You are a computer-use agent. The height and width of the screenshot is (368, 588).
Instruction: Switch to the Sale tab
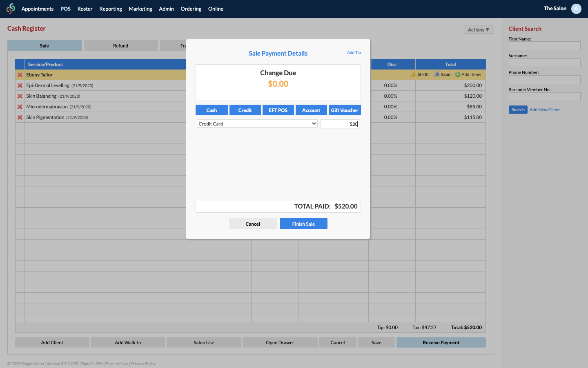tap(45, 45)
